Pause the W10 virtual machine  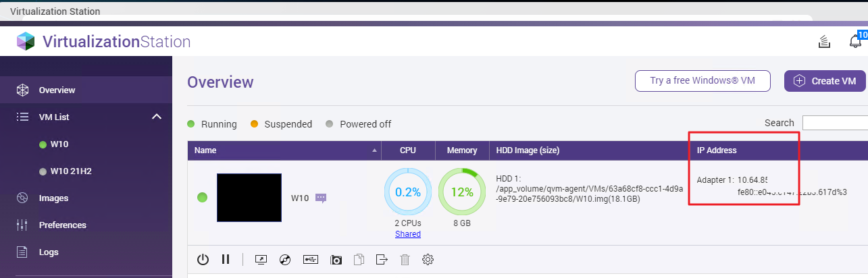tap(226, 259)
